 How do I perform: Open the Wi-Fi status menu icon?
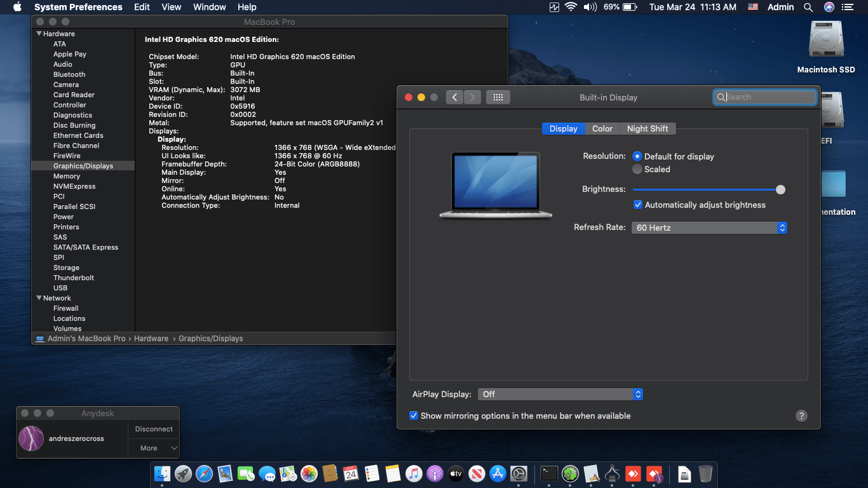[x=571, y=7]
